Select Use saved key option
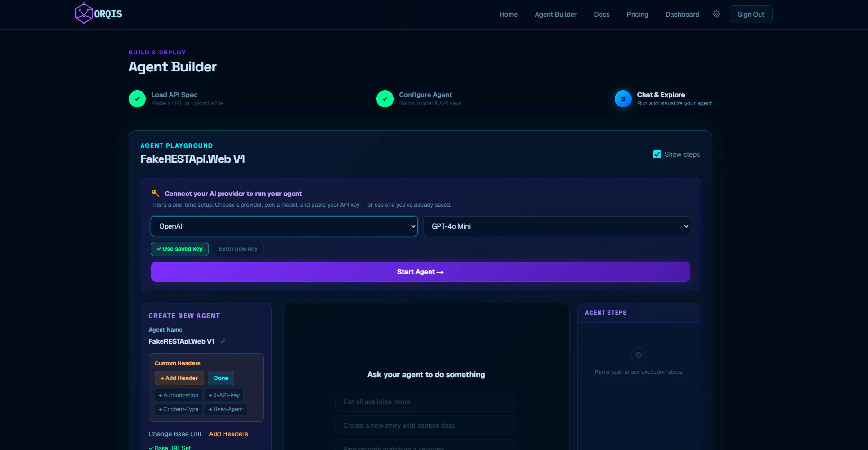This screenshot has width=868, height=450. [x=179, y=249]
